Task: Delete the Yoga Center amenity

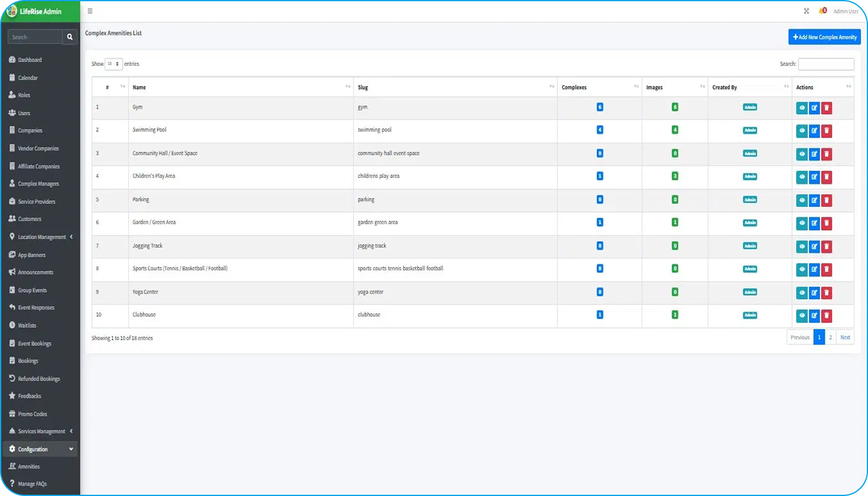Action: coord(826,293)
